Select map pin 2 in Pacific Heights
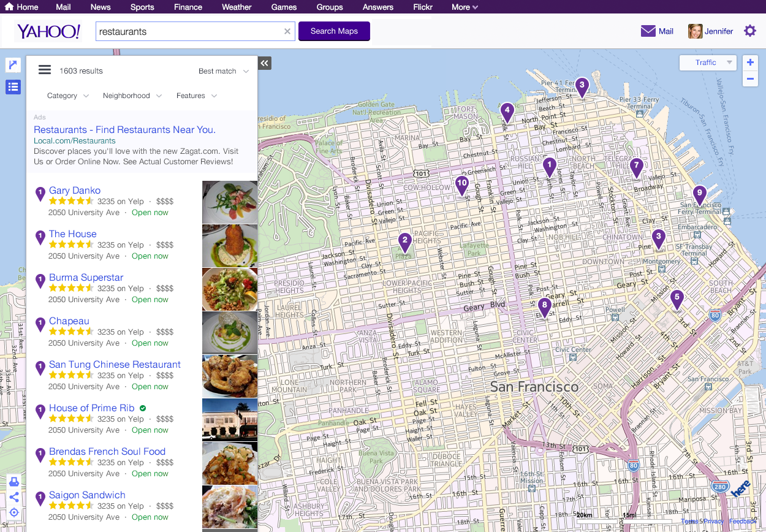Image resolution: width=766 pixels, height=532 pixels. click(x=404, y=241)
